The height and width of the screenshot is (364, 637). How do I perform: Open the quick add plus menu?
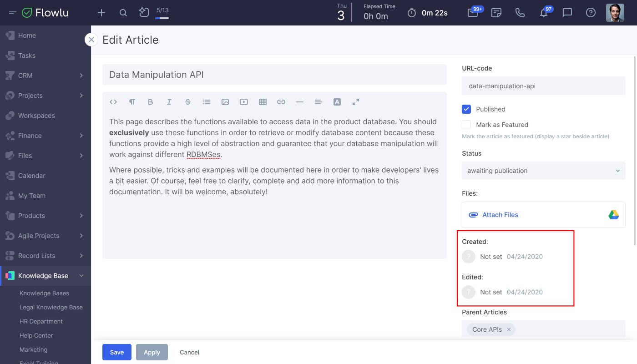(101, 13)
